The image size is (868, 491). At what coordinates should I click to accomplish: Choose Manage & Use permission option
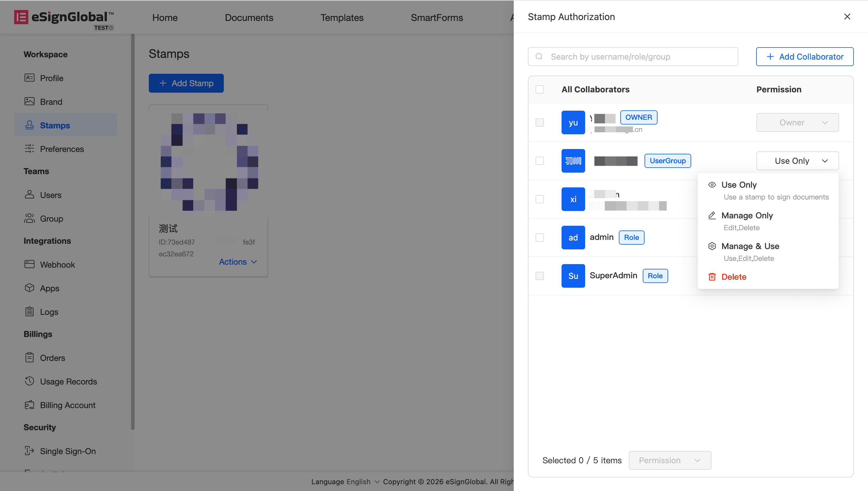click(750, 246)
